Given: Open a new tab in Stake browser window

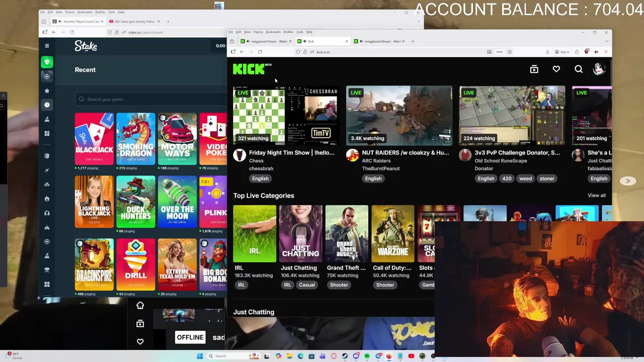Looking at the screenshot, I should (168, 22).
